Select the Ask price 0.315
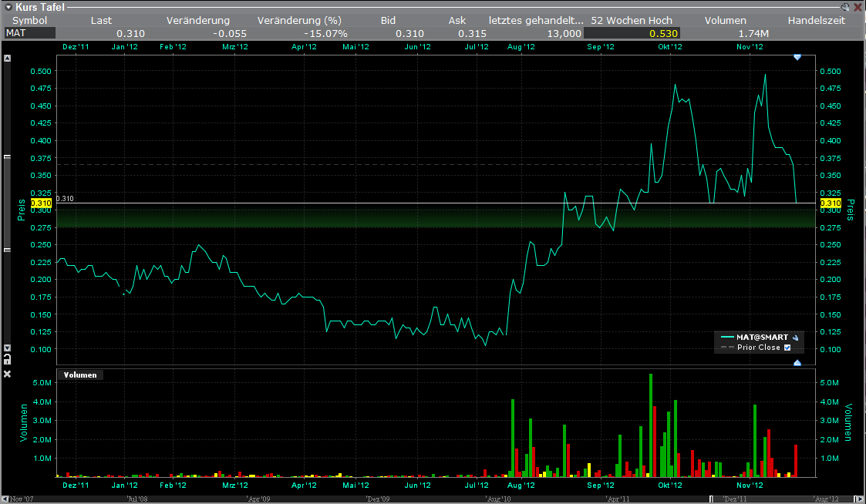Image resolution: width=866 pixels, height=504 pixels. [x=472, y=34]
